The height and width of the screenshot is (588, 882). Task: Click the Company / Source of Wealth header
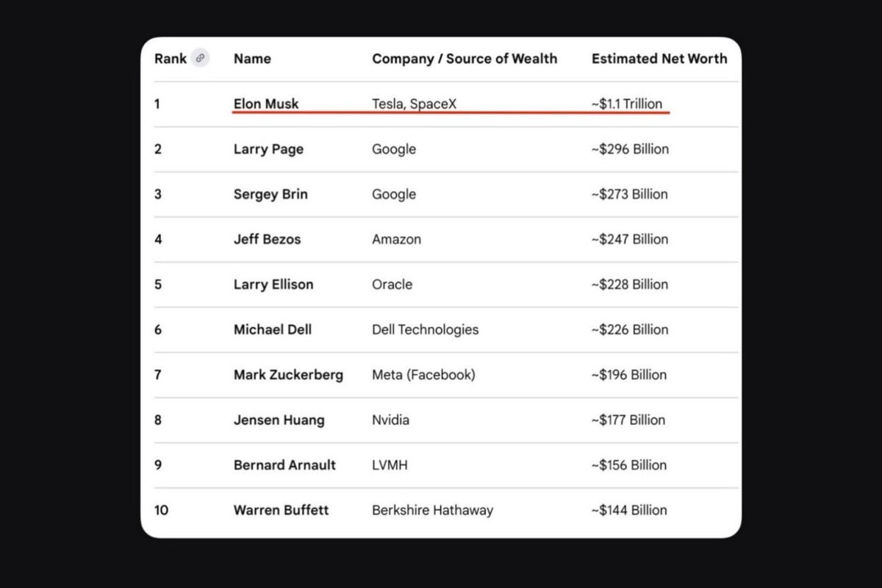[465, 59]
